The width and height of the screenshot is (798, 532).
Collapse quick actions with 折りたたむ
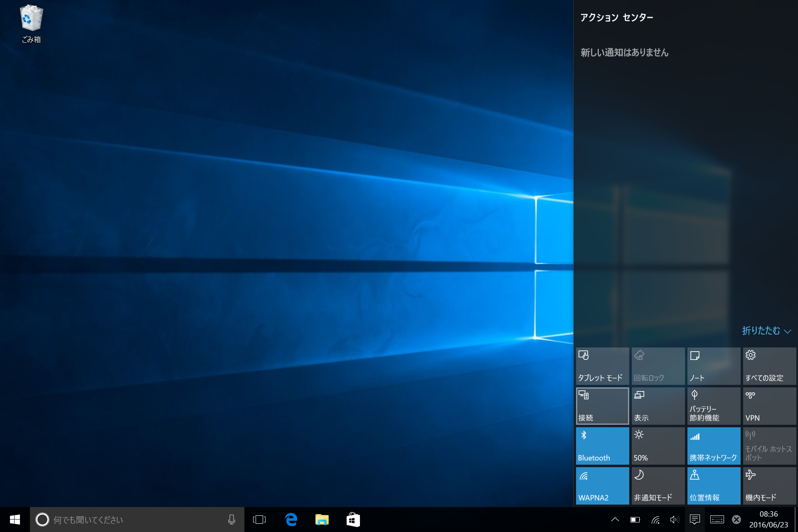click(x=766, y=331)
